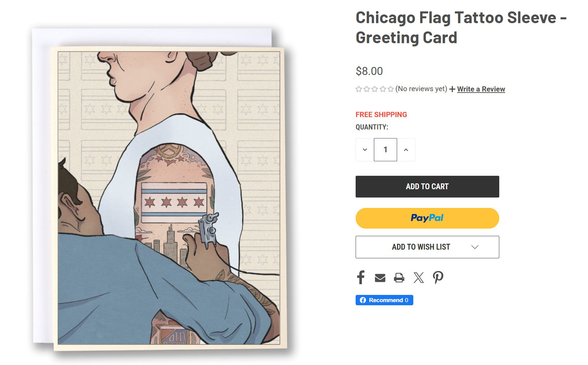
Task: Decrease quantity with down arrow
Action: pyautogui.click(x=365, y=150)
